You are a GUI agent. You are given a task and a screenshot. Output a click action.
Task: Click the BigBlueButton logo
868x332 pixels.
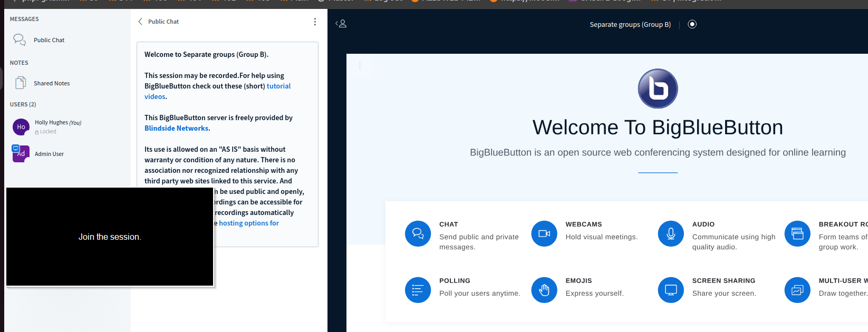coord(658,89)
